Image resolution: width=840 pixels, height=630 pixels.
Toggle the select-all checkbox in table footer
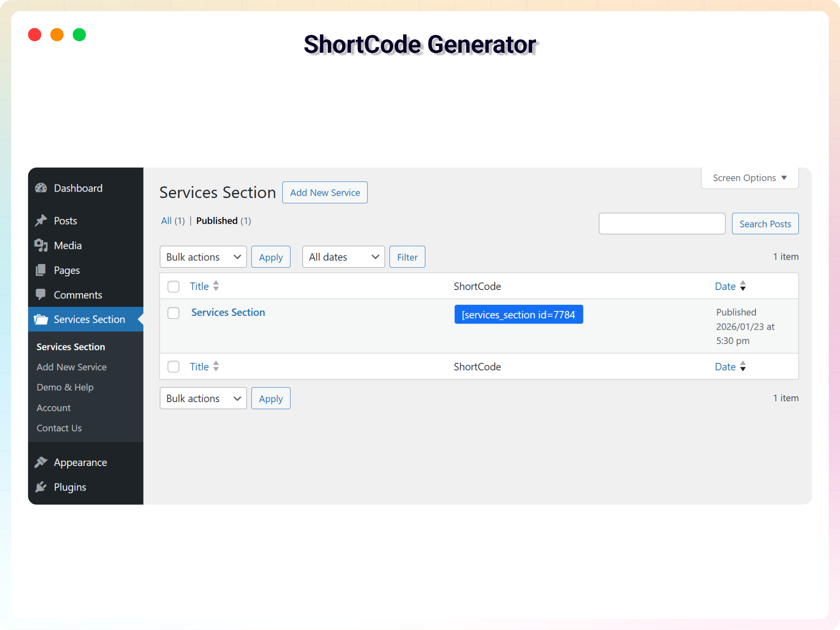173,367
